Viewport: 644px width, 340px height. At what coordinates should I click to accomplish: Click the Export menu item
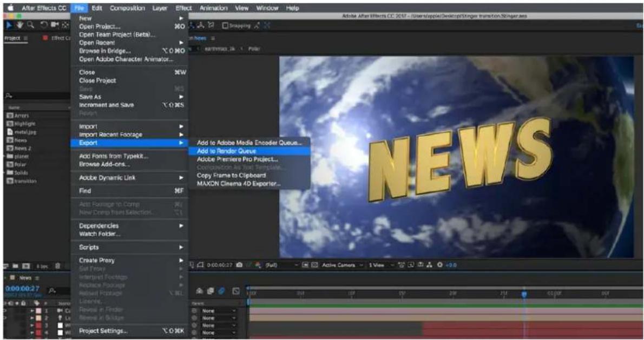coord(129,143)
